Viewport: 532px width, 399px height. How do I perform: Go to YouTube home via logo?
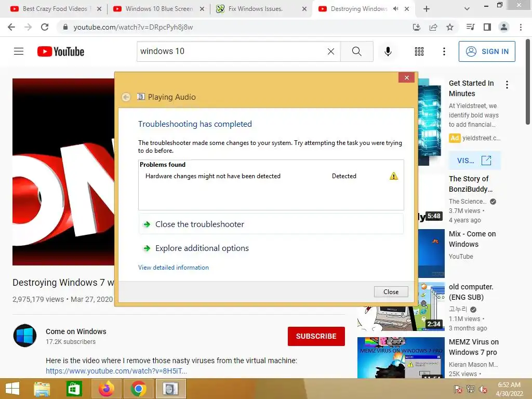61,51
